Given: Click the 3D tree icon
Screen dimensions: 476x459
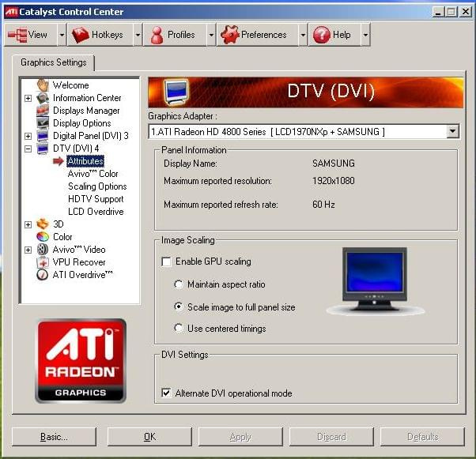Looking at the screenshot, I should point(43,224).
